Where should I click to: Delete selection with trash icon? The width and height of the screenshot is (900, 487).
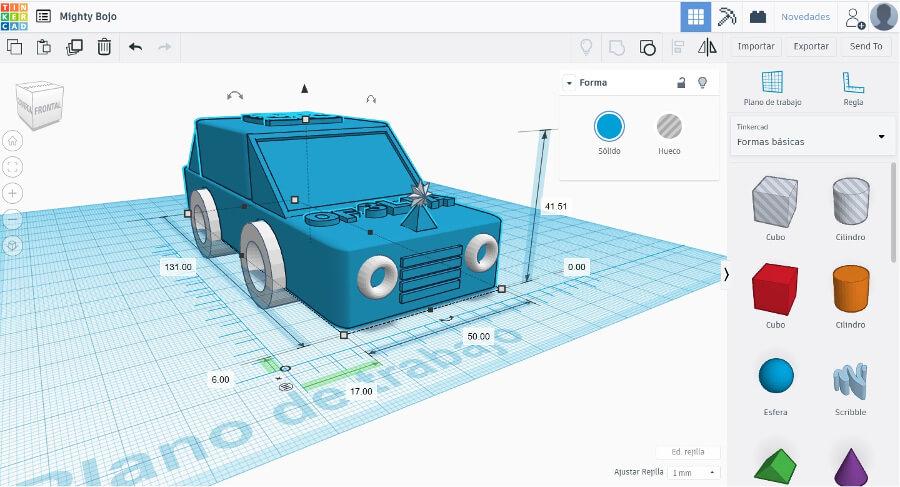click(x=104, y=46)
